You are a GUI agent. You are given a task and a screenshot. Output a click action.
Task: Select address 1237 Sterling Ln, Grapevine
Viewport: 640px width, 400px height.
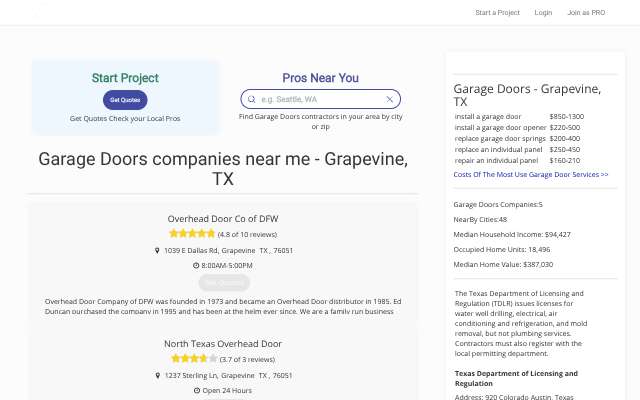click(229, 375)
